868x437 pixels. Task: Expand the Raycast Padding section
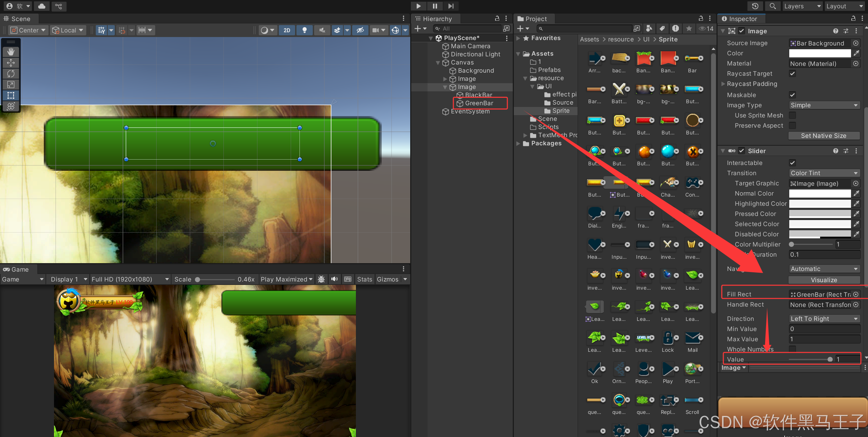(x=723, y=84)
